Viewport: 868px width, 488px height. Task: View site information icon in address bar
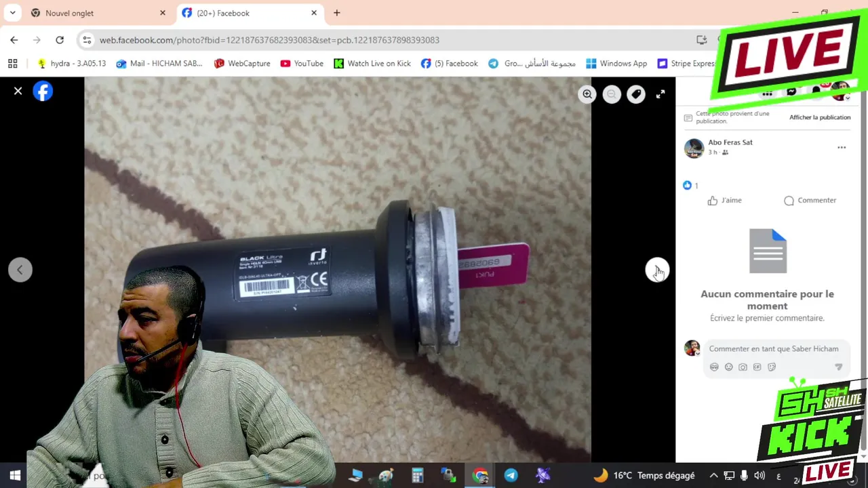(x=87, y=40)
